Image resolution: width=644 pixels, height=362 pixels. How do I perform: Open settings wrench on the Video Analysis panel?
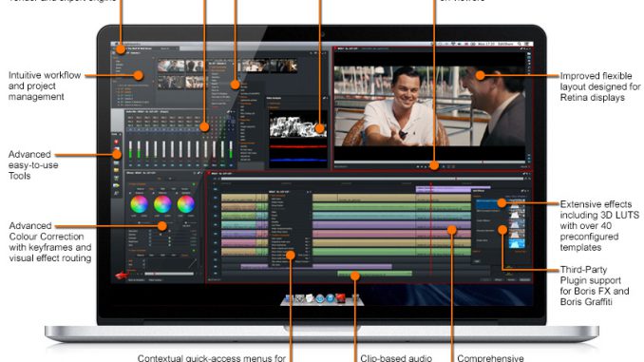324,98
